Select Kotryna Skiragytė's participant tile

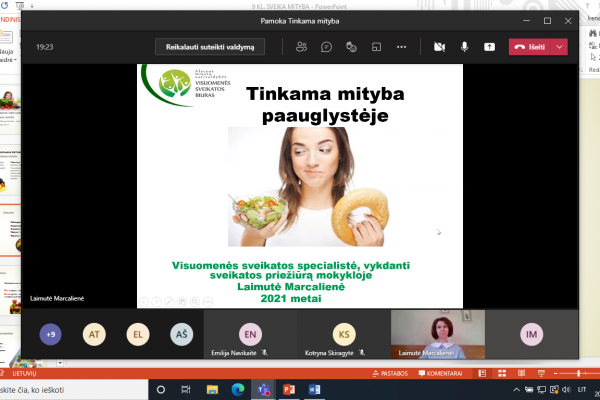[344, 335]
